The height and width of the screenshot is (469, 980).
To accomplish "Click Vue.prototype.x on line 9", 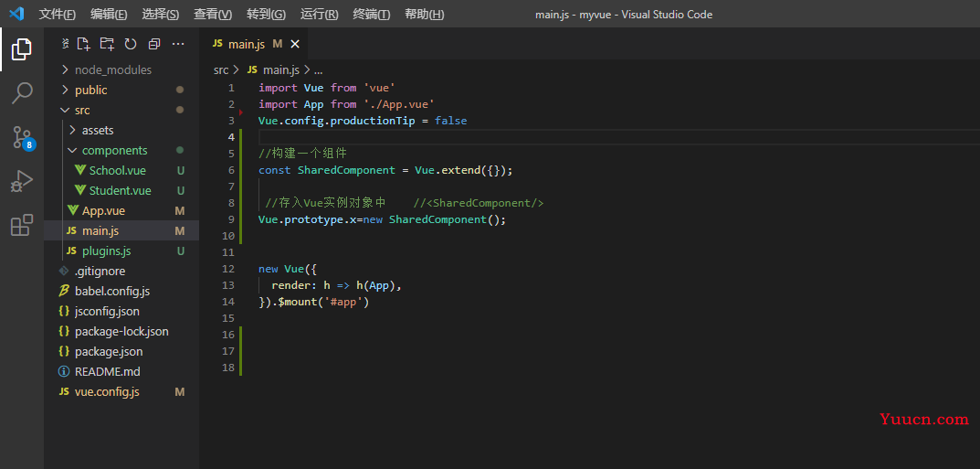I will tap(307, 219).
